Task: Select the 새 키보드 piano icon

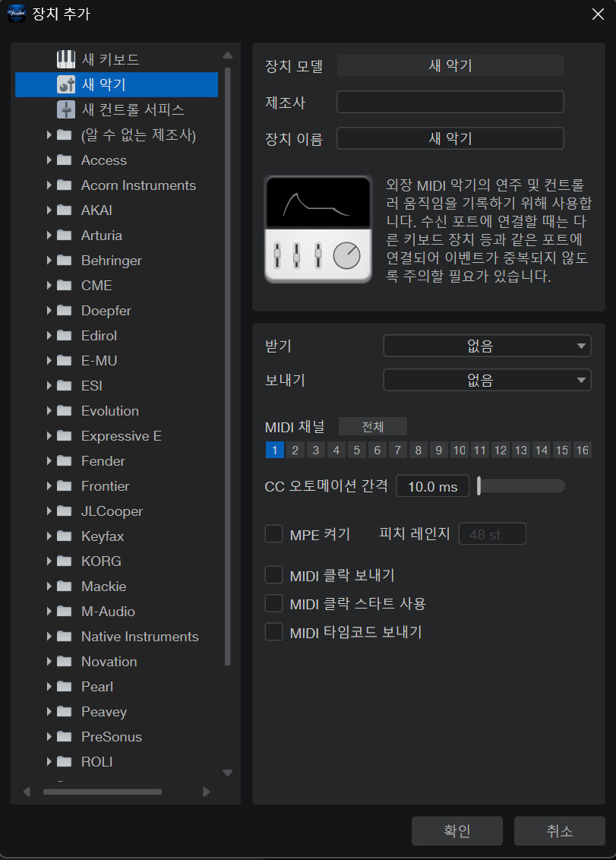Action: (66, 59)
